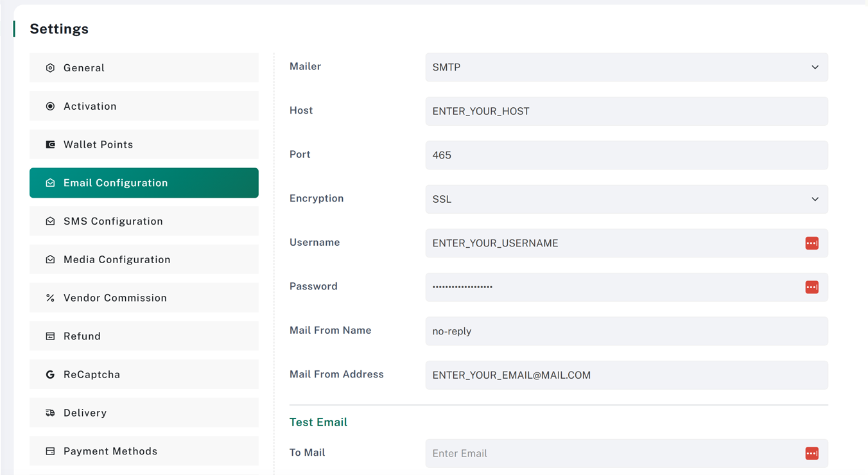The image size is (868, 475).
Task: Click the Settings page heading
Action: [x=59, y=29]
